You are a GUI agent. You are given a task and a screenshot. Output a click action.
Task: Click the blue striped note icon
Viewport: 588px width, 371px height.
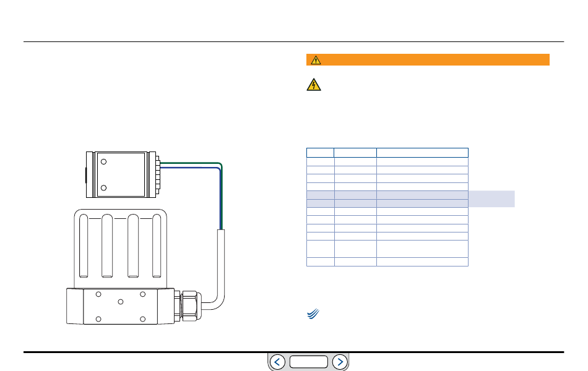pos(313,313)
